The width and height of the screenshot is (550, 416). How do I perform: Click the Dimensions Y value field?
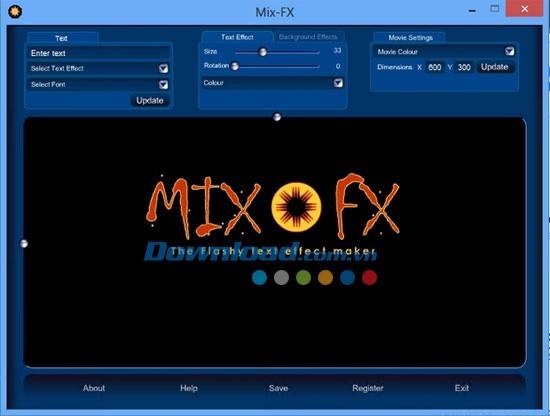(464, 67)
